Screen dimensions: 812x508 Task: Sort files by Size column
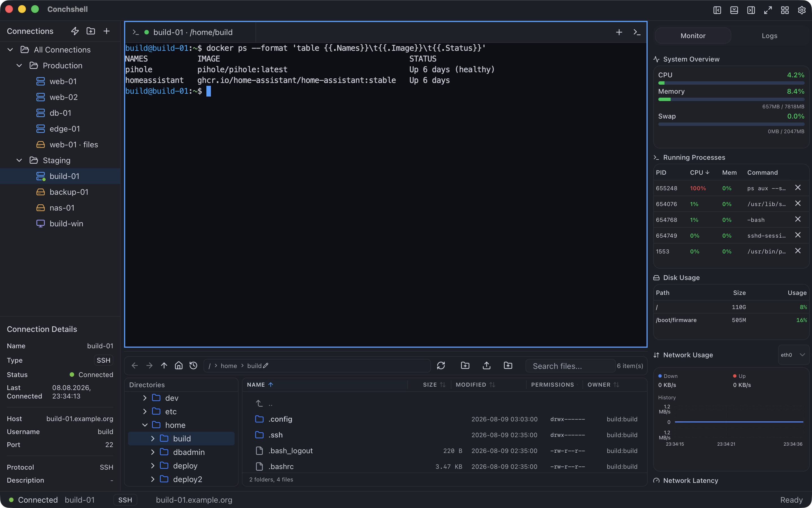pos(434,385)
